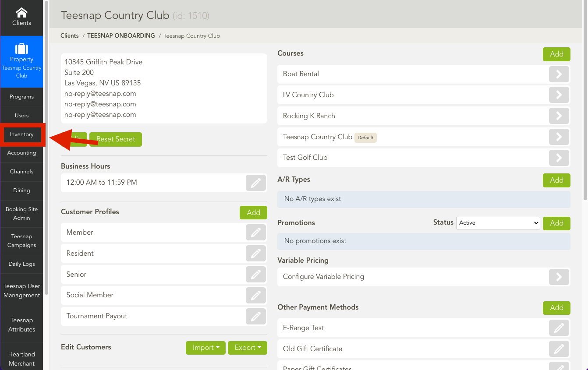Click the 10845 Griffith Peak Drive address
Image resolution: width=588 pixels, height=370 pixels.
tap(103, 62)
